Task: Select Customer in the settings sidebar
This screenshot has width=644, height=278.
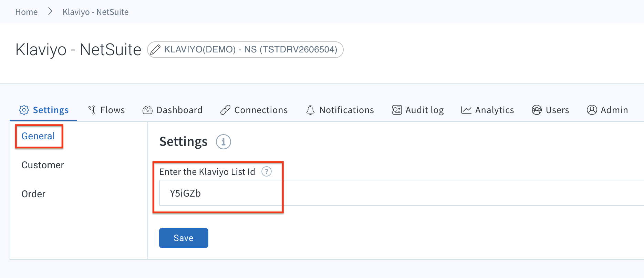Action: [43, 165]
